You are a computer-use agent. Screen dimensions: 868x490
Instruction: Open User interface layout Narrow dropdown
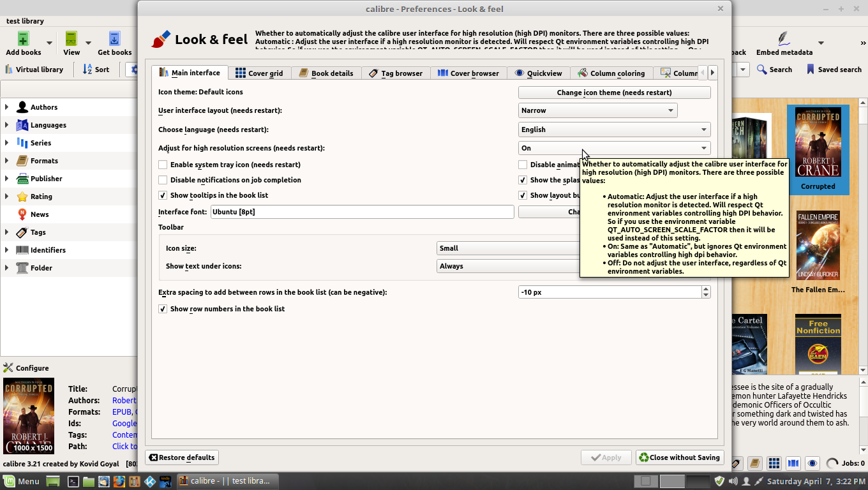pos(597,110)
